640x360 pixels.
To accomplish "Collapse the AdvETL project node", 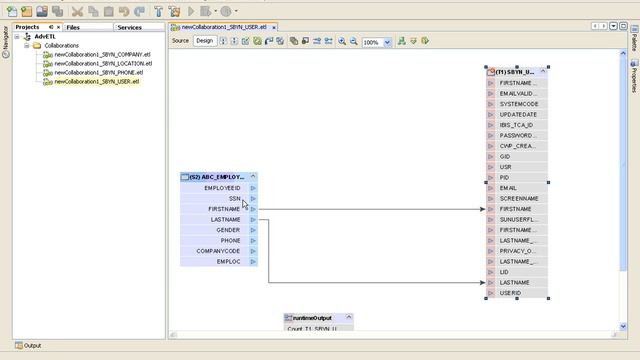I will (x=17, y=36).
